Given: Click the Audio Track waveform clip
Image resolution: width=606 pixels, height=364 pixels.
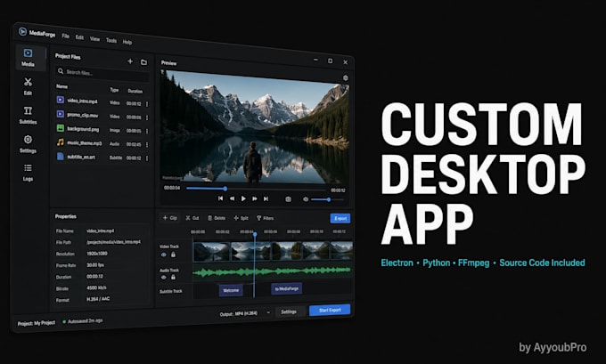Looking at the screenshot, I should tap(273, 271).
